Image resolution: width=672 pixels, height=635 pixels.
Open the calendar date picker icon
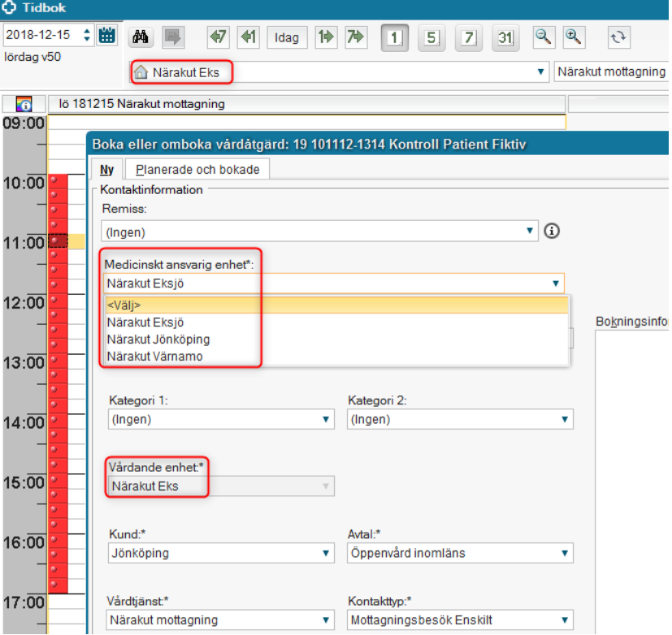click(x=106, y=37)
